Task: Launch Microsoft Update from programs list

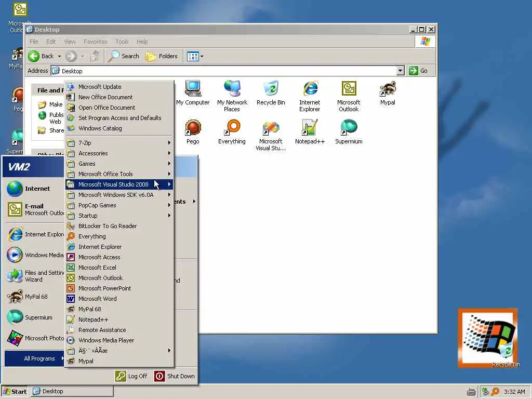Action: [119, 87]
